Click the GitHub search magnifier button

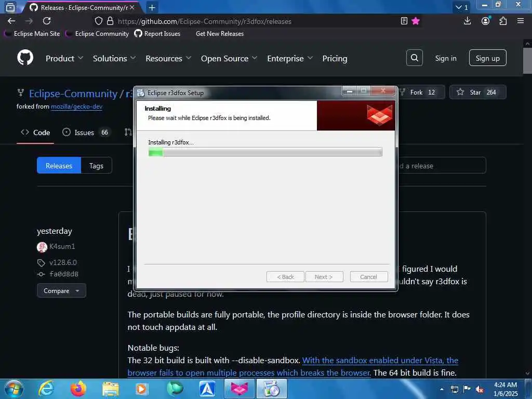tap(414, 58)
